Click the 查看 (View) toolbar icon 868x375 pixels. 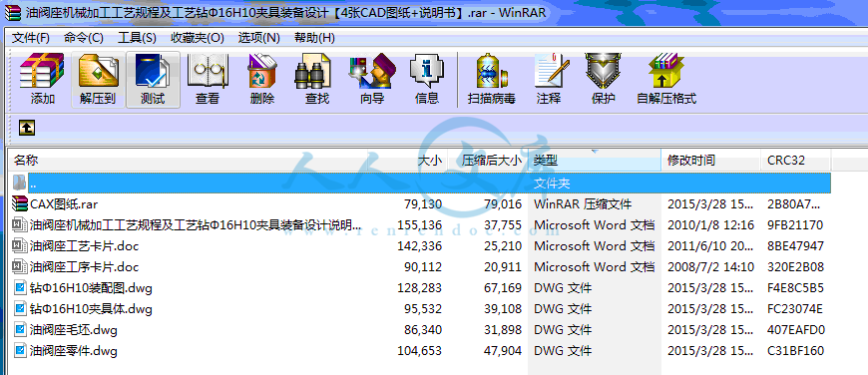pyautogui.click(x=208, y=71)
